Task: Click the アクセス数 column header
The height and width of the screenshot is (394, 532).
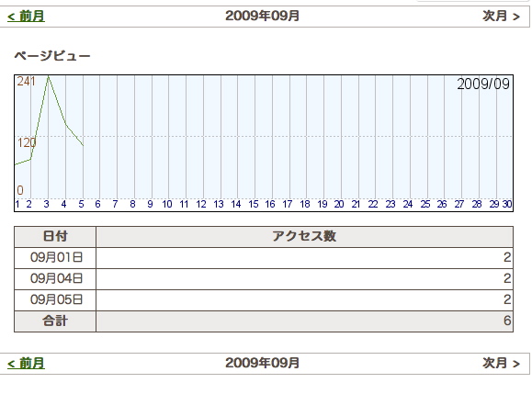Action: click(304, 236)
